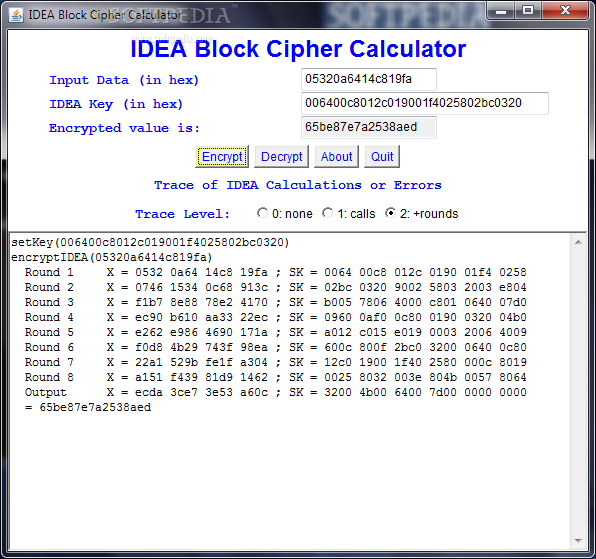Viewport: 596px width, 559px height.
Task: Click the setKey(006400c8...) trace line
Action: pos(151,242)
